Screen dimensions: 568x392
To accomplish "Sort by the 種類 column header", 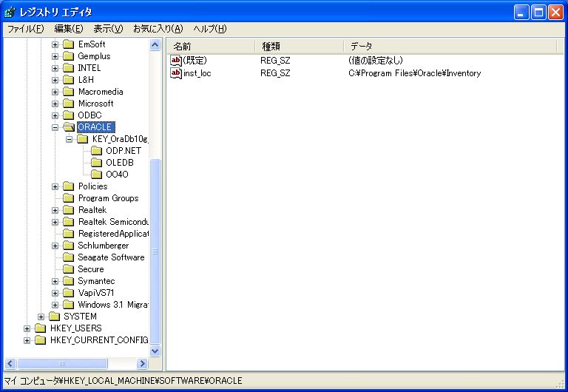I will [300, 47].
